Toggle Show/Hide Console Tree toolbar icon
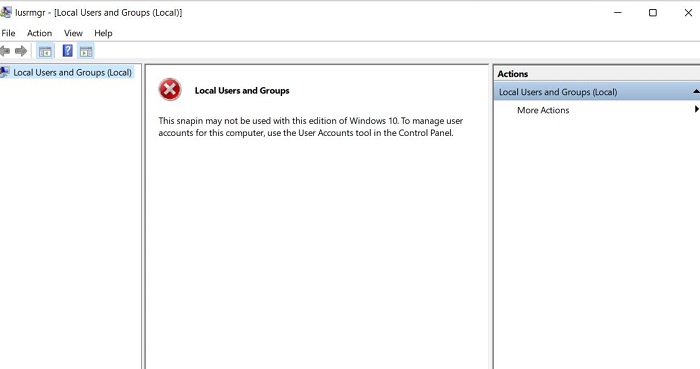The height and width of the screenshot is (369, 700). [45, 51]
